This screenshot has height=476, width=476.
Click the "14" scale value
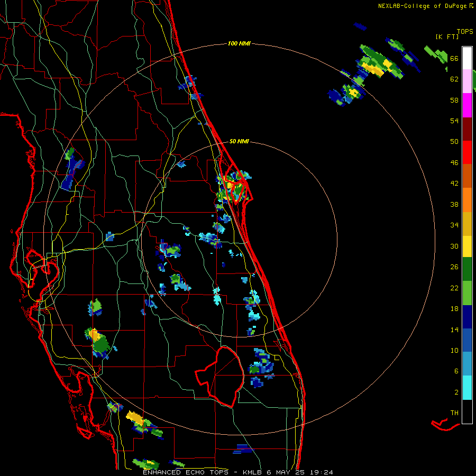(454, 329)
